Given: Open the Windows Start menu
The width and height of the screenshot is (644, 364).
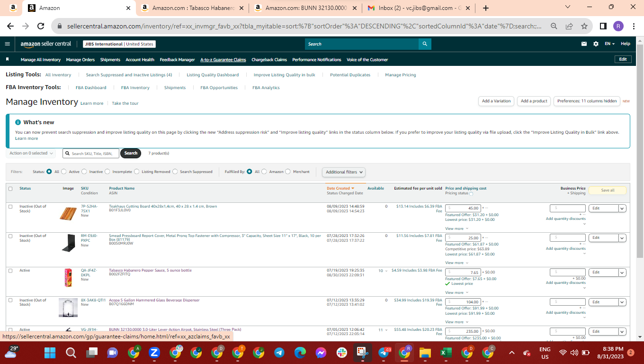Looking at the screenshot, I should 50,353.
